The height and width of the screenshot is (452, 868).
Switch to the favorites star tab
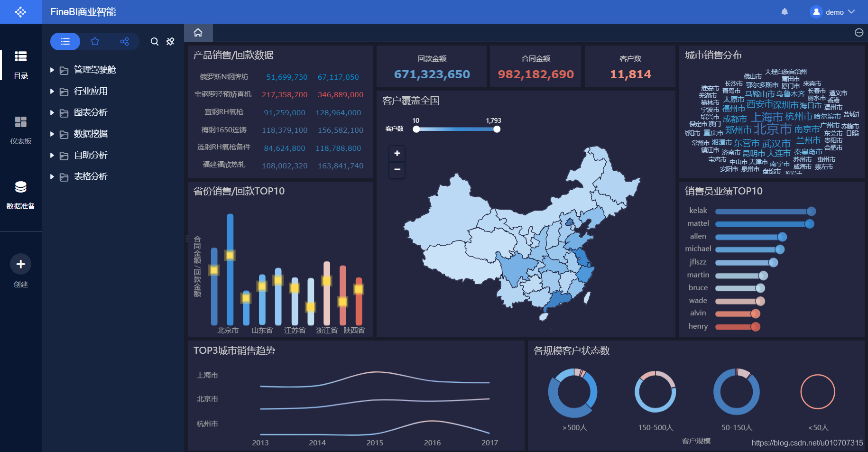click(x=95, y=42)
